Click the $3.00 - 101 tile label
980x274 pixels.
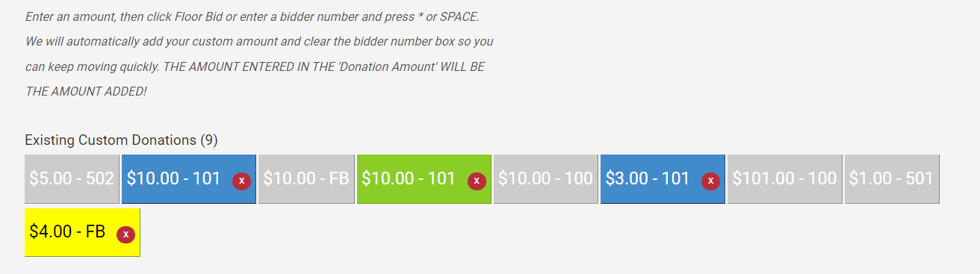coord(648,178)
